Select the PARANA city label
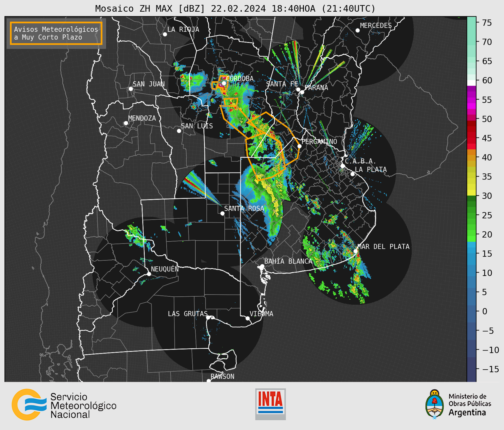Image resolution: width=504 pixels, height=430 pixels. 316,87
